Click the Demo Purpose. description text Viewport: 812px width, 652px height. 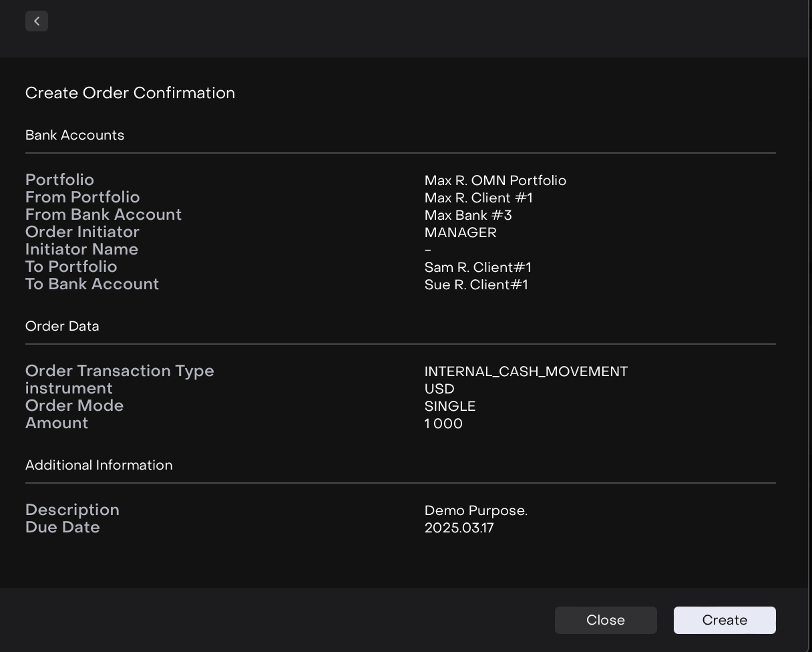click(x=475, y=510)
